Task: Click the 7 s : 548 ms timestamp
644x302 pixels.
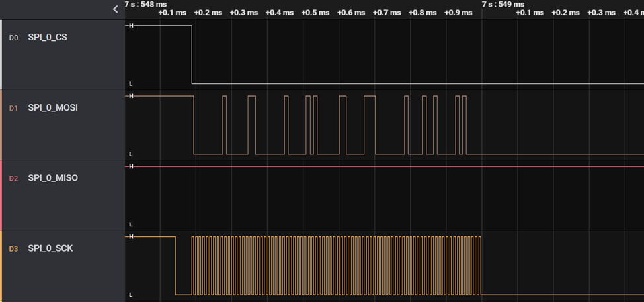Action: [146, 4]
